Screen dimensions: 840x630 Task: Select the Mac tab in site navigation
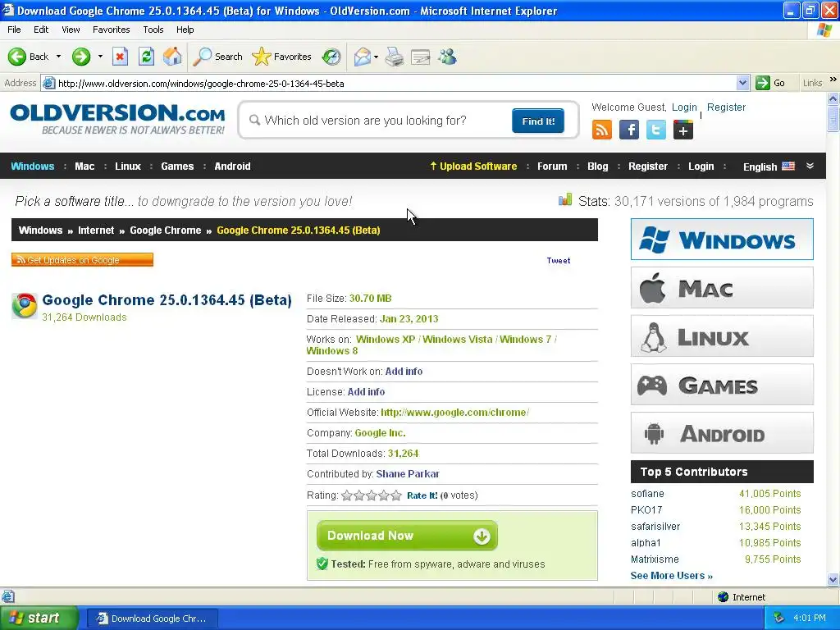84,166
